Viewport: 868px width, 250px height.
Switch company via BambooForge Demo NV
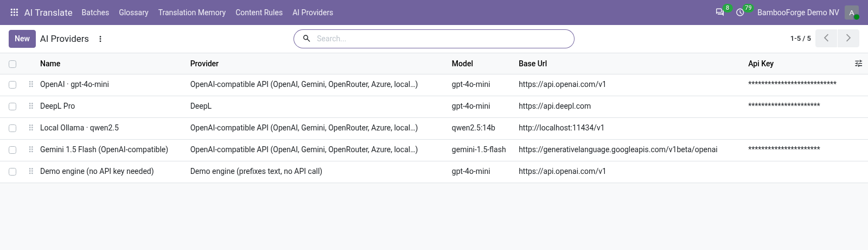click(x=798, y=12)
